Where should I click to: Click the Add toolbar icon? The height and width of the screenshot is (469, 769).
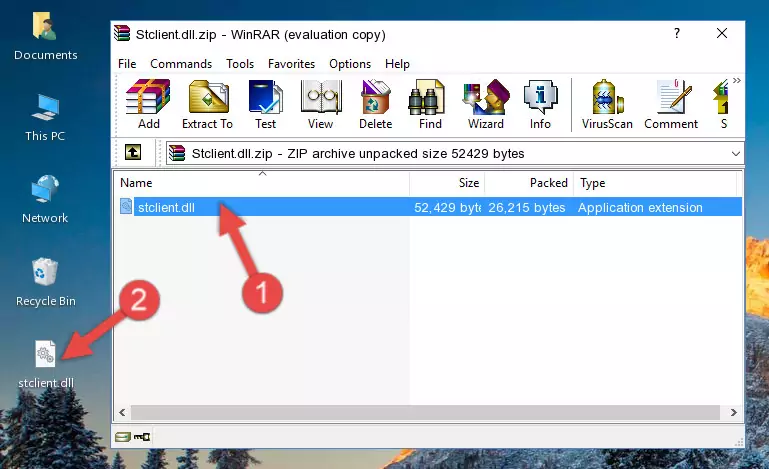pyautogui.click(x=148, y=104)
